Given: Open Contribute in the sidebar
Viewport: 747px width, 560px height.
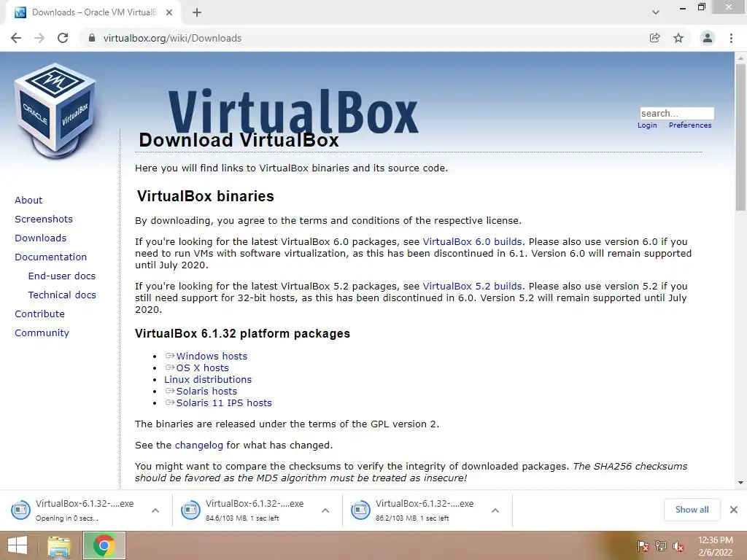Looking at the screenshot, I should (x=39, y=314).
